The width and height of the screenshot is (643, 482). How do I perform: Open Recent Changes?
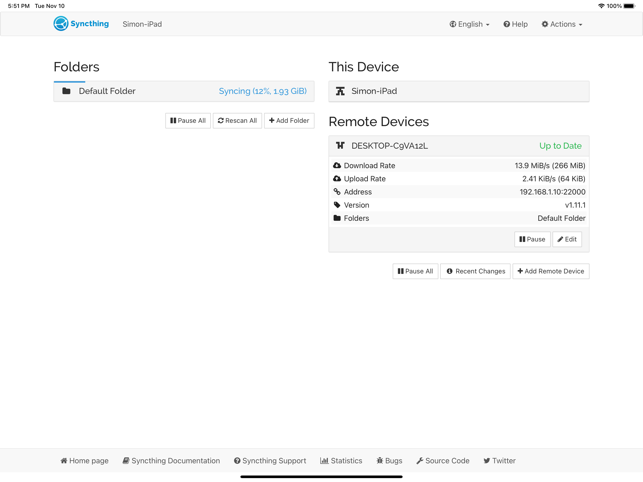click(x=475, y=271)
